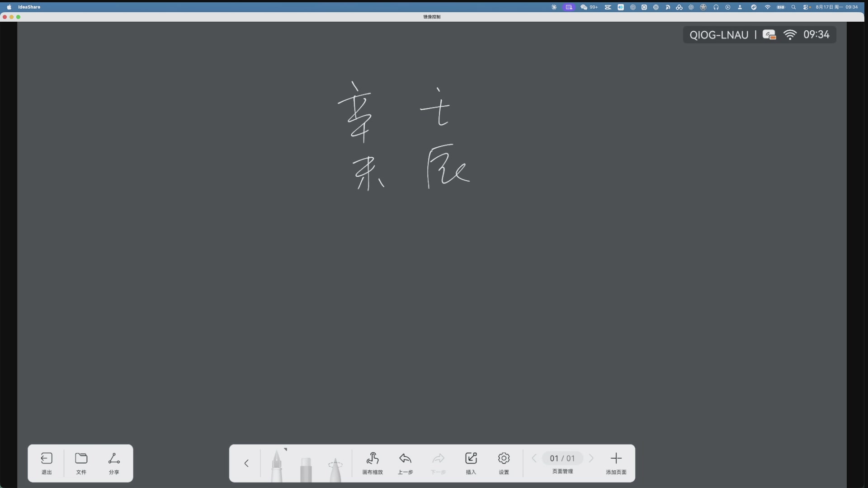Click the screen-cast icon beside QIOG-LNAU
The width and height of the screenshot is (868, 488).
tap(769, 35)
